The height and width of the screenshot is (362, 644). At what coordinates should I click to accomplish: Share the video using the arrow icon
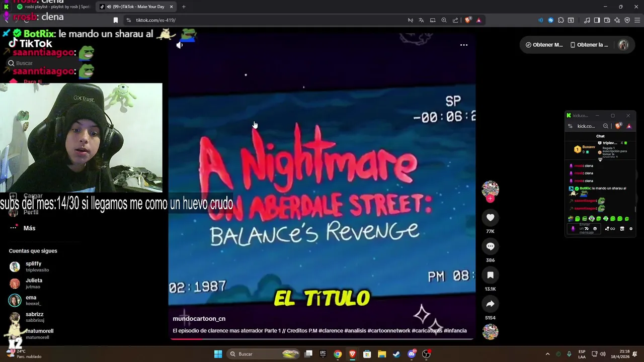(490, 304)
